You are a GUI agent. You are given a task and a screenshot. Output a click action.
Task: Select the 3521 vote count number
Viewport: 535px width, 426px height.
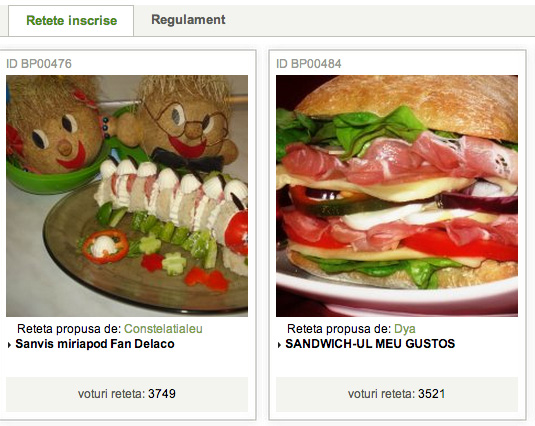point(432,394)
